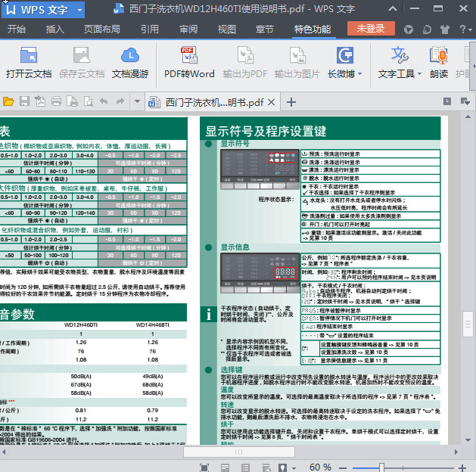Click the PDF转Word converter icon
The width and height of the screenshot is (476, 472).
click(188, 55)
